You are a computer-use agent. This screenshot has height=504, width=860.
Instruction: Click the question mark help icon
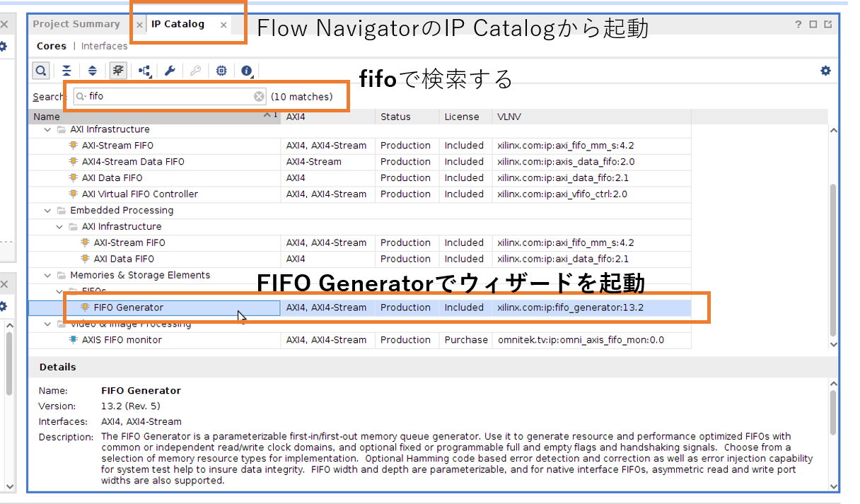pyautogui.click(x=798, y=25)
